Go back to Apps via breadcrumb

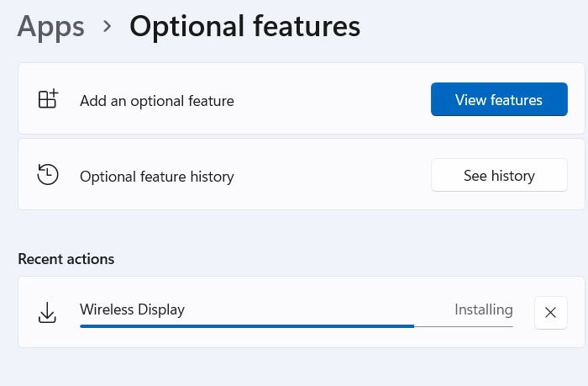coord(50,26)
